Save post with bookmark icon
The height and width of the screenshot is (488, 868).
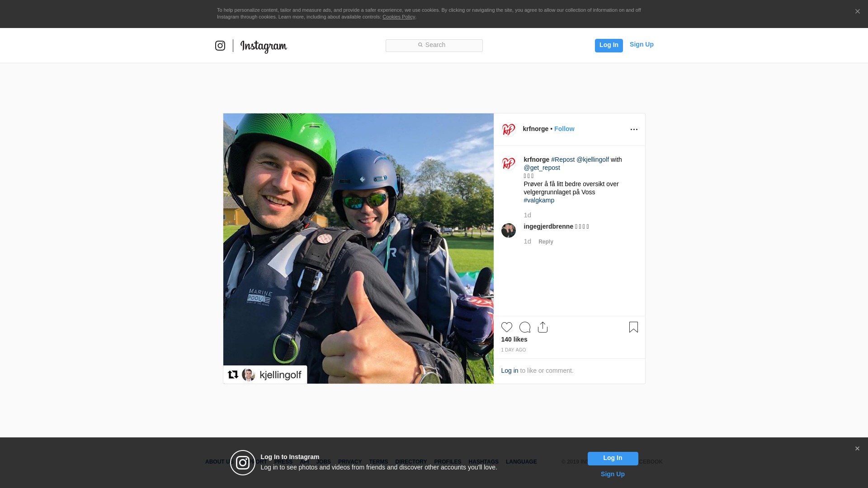tap(633, 327)
